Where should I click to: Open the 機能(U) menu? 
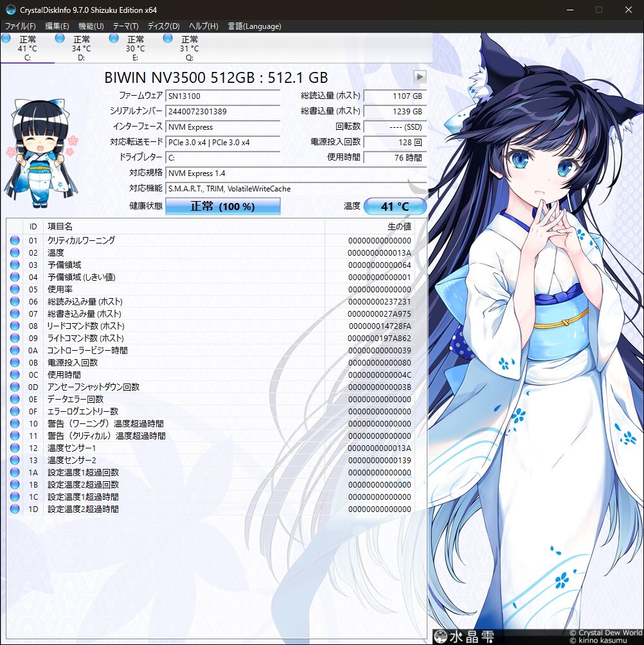tap(91, 26)
